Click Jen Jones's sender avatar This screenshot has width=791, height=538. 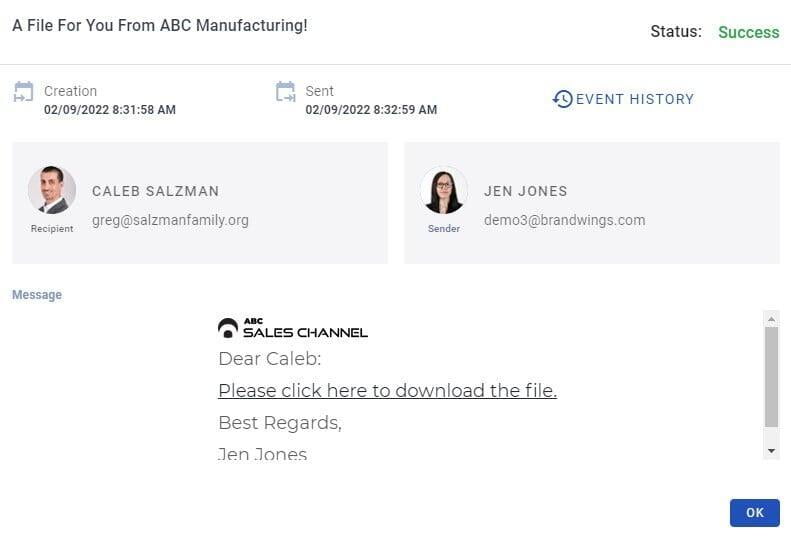click(444, 190)
